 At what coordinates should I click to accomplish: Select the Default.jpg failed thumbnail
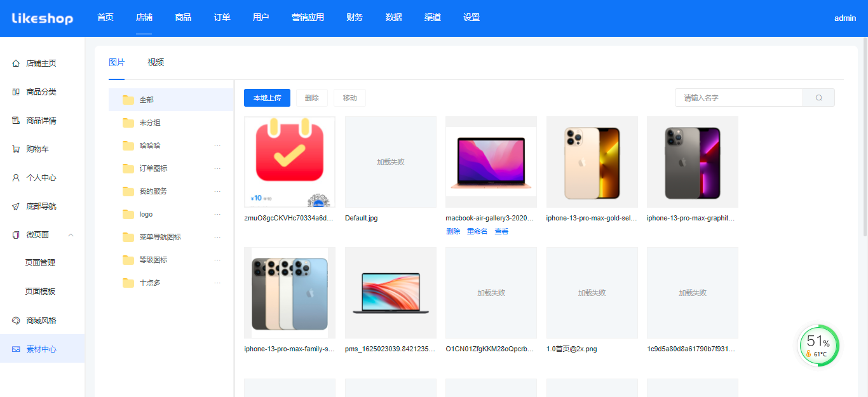pyautogui.click(x=391, y=162)
